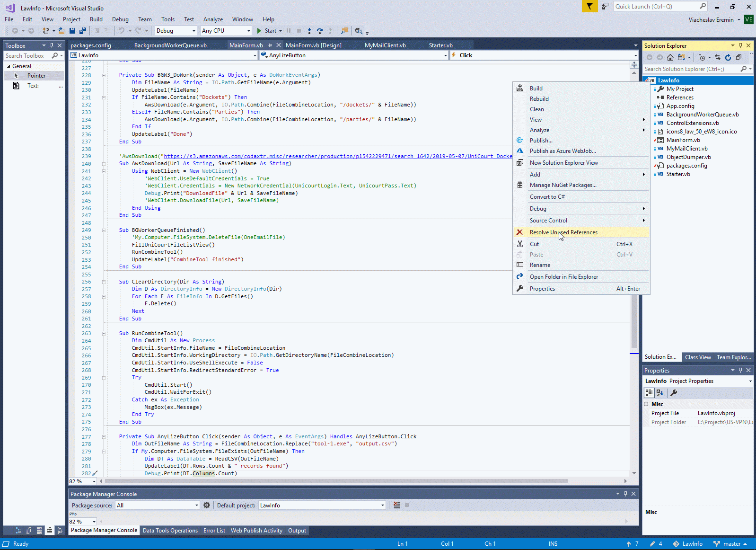This screenshot has height=550, width=756.
Task: Click the master branch status button
Action: point(731,544)
